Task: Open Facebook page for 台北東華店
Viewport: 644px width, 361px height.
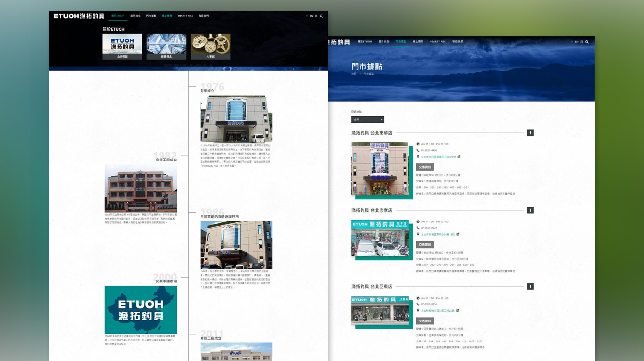Action: 530,133
